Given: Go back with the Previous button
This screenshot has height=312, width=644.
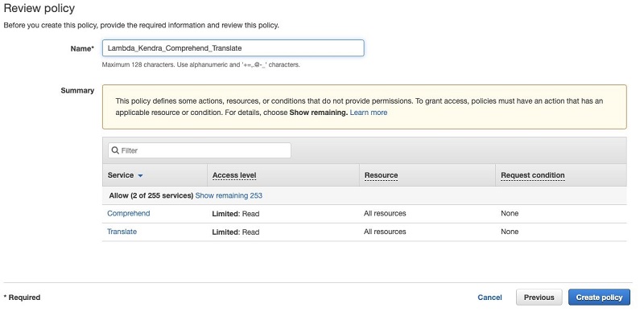Looking at the screenshot, I should tap(539, 298).
